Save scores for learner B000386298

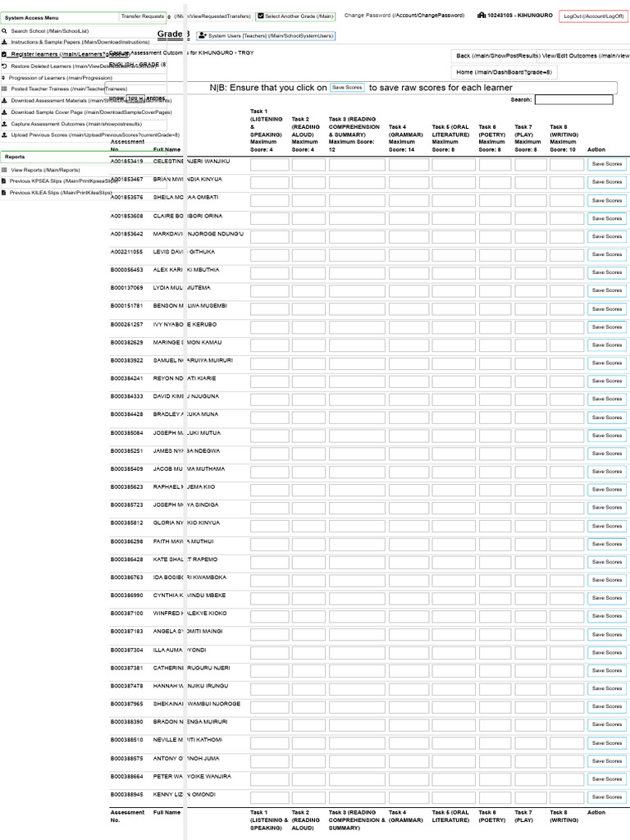click(606, 544)
